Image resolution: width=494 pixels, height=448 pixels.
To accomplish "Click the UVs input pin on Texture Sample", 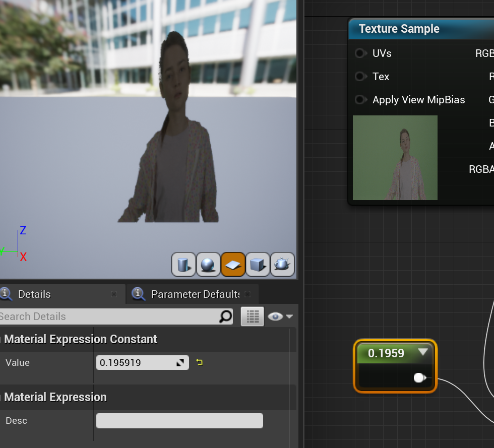I will [360, 53].
